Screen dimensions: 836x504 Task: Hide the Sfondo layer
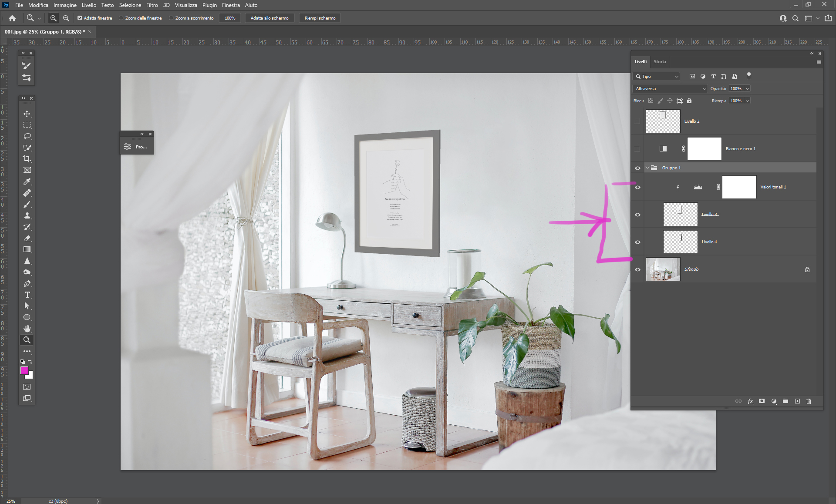click(637, 269)
